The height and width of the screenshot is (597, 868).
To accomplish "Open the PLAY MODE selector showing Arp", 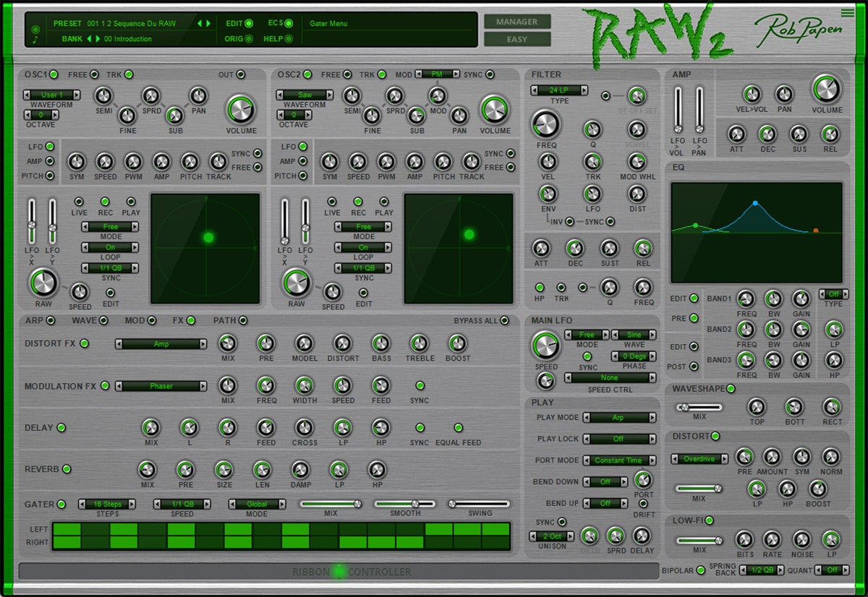I will (x=619, y=418).
